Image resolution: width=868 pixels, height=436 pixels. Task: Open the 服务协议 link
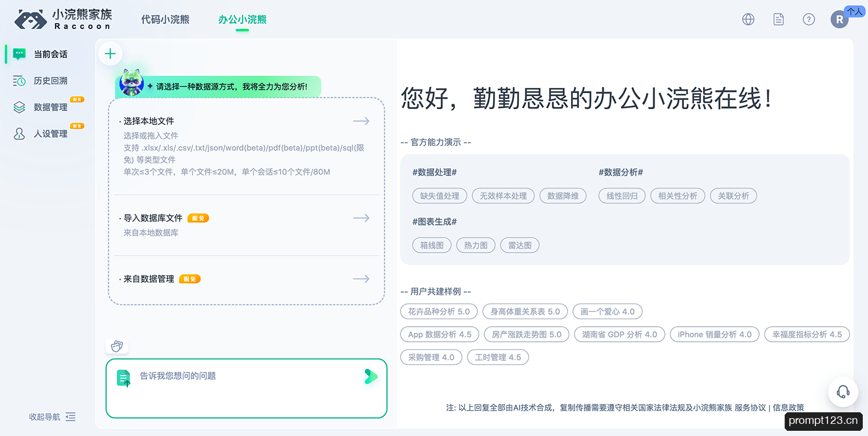[x=751, y=408]
